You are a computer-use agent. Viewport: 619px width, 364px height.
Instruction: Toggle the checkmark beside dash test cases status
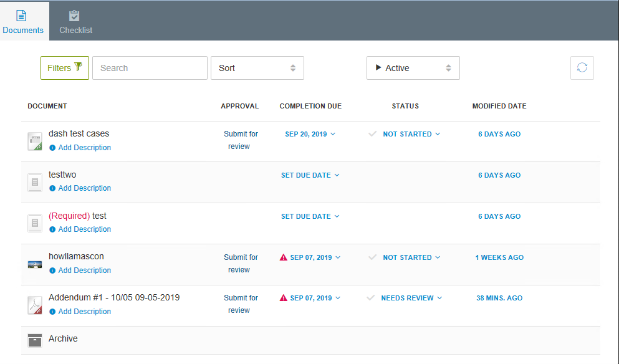[x=372, y=134]
